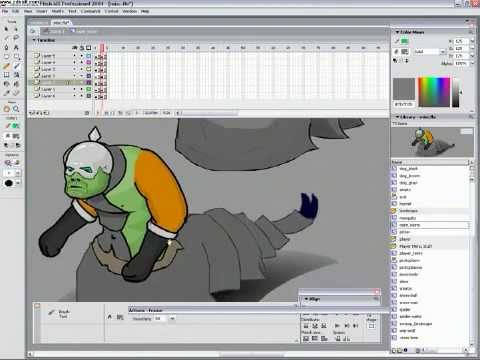This screenshot has width=480, height=360.
Task: Select the Oval tool
Action: [6, 57]
